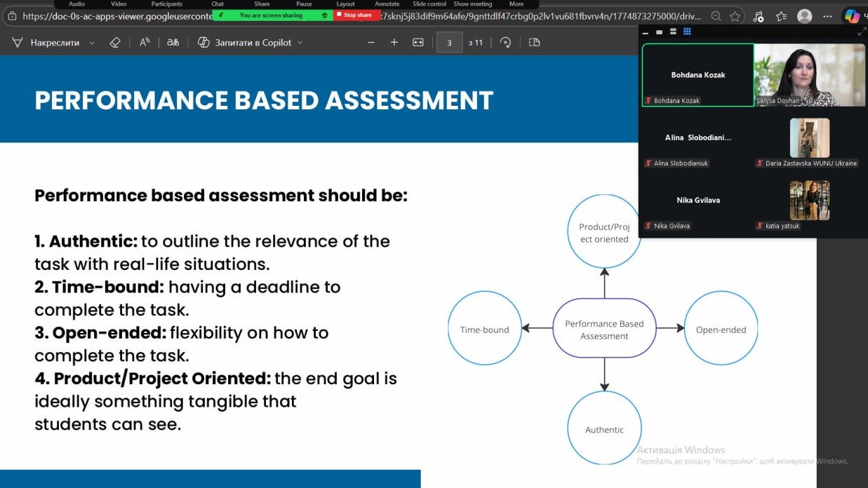Click the page number input field
Viewport: 868px width, 488px height.
pos(449,42)
